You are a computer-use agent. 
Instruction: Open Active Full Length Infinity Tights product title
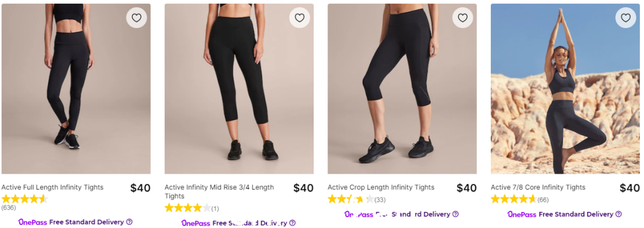52,187
